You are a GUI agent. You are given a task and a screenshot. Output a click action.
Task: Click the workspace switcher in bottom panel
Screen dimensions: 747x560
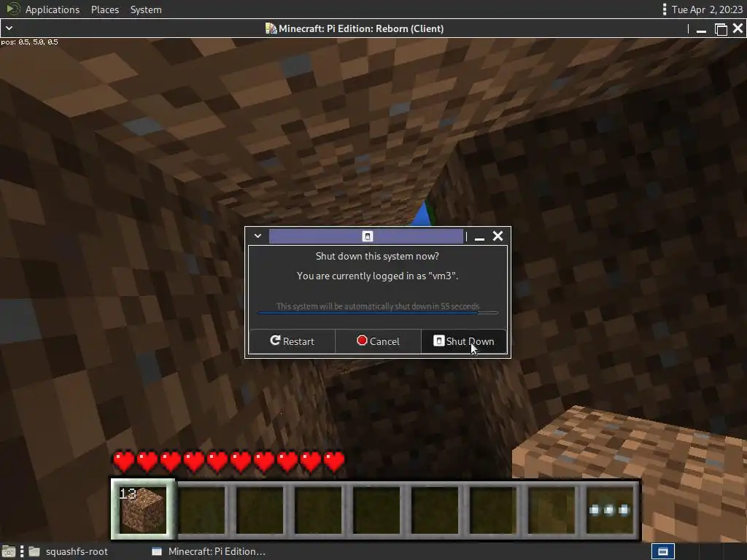point(662,551)
